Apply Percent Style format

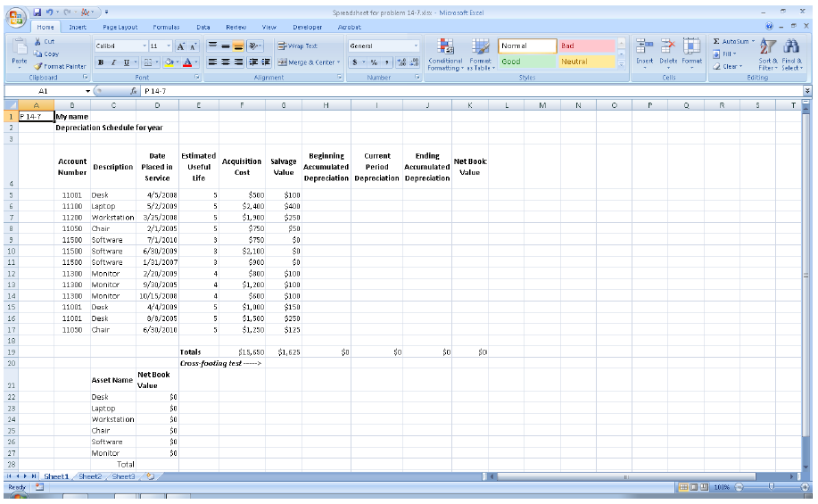pos(374,62)
